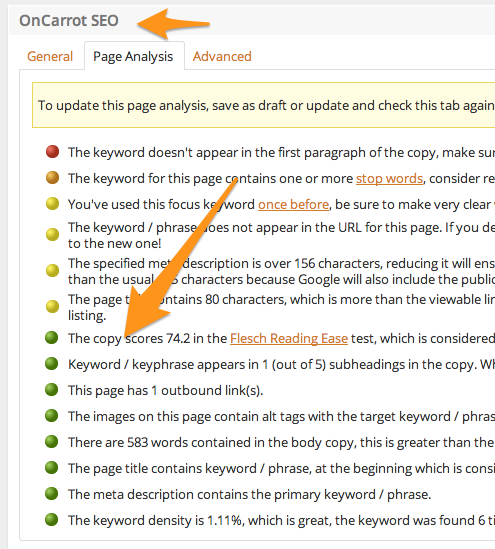Select the Page Analysis tab
Screen dimensions: 495x549
click(134, 56)
